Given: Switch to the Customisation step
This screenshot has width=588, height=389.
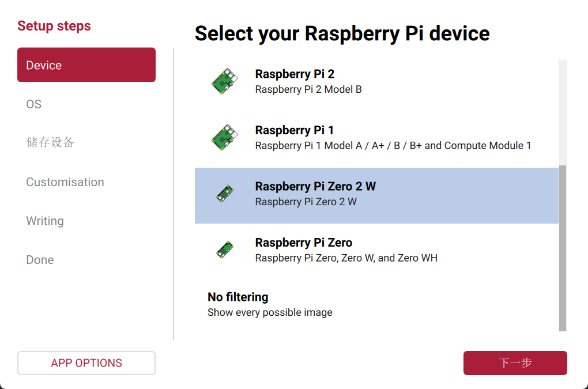Looking at the screenshot, I should pos(65,182).
